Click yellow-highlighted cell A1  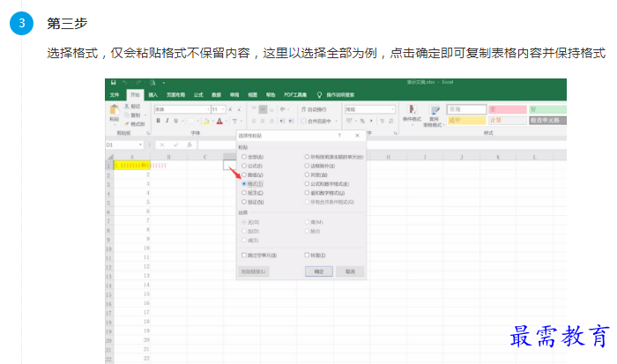point(132,166)
